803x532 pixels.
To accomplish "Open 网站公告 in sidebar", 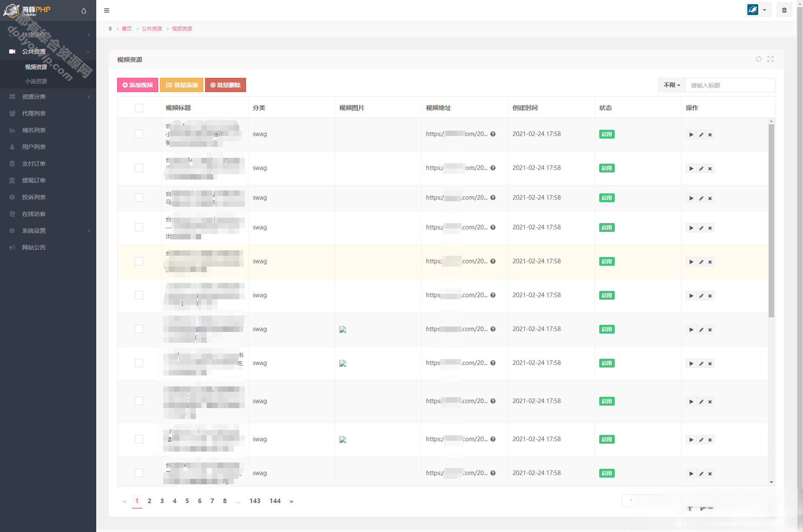I will pos(48,247).
